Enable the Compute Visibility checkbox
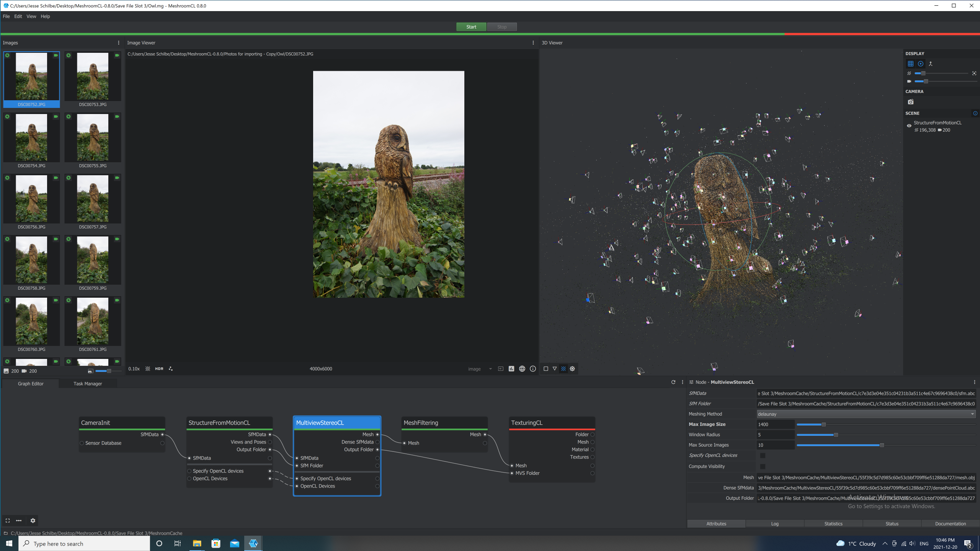 pos(763,466)
